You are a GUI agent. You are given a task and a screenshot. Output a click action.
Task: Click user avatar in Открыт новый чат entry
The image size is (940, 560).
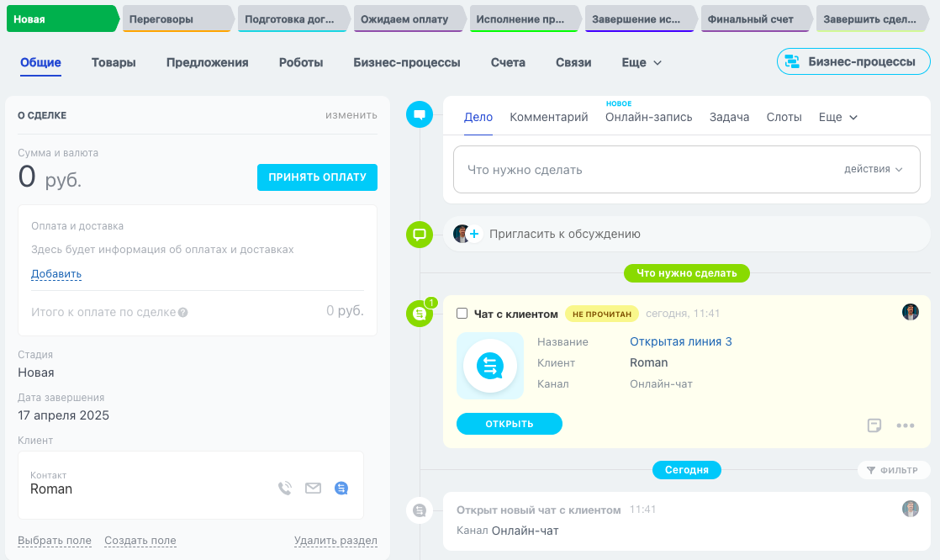pos(910,509)
